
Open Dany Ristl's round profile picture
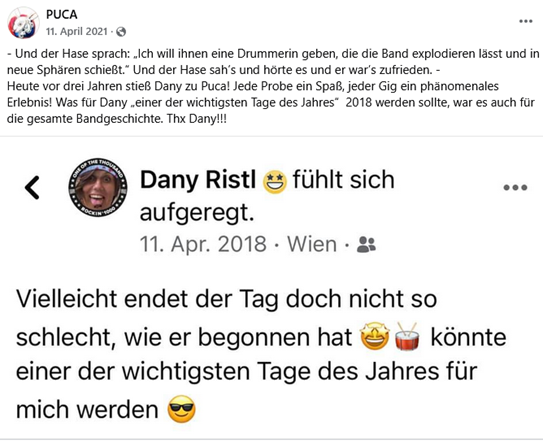click(x=98, y=187)
